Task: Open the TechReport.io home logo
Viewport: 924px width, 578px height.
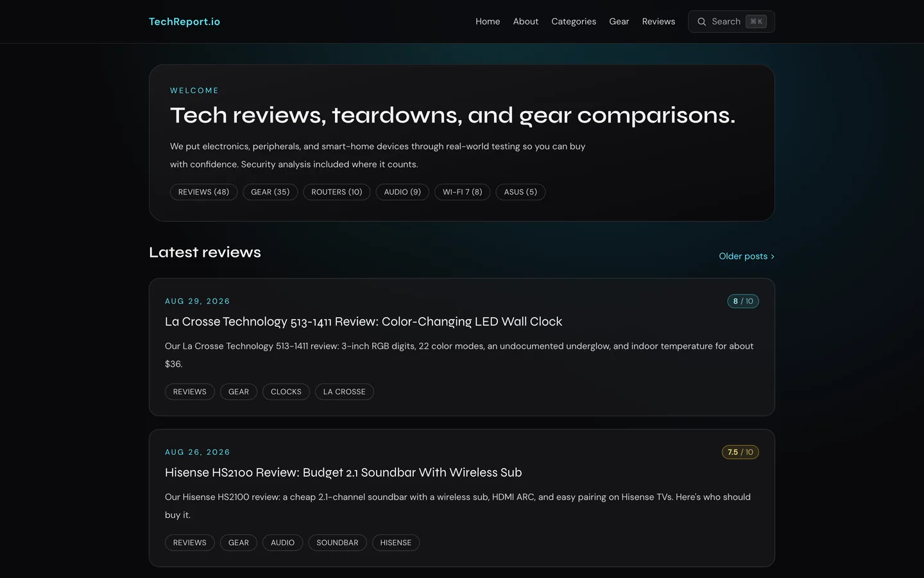Action: (184, 22)
